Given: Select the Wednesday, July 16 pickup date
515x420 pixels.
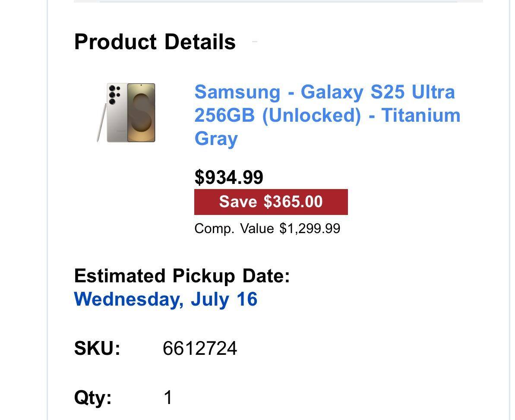Looking at the screenshot, I should tap(166, 300).
